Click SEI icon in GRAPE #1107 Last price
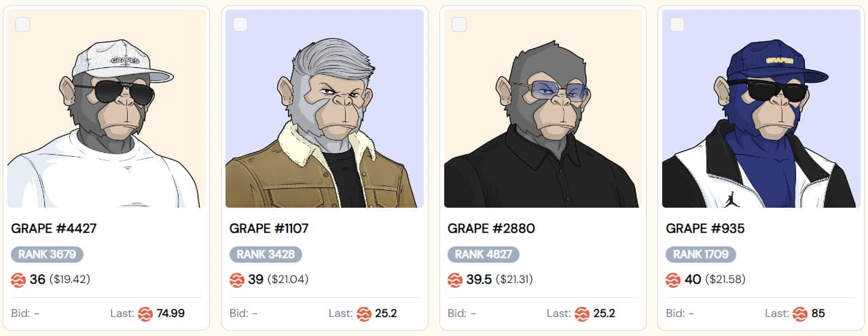 pyautogui.click(x=363, y=314)
